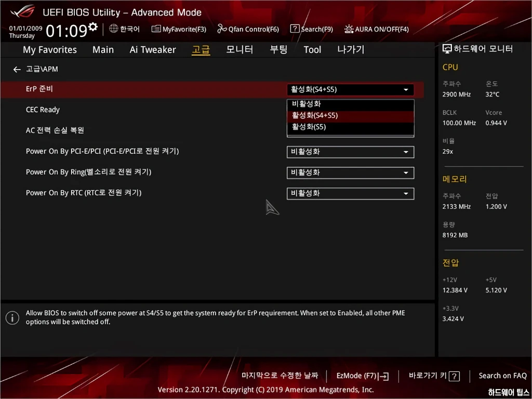Click the 32°C temperature value
Viewport: 532px width, 399px height.
(493, 95)
